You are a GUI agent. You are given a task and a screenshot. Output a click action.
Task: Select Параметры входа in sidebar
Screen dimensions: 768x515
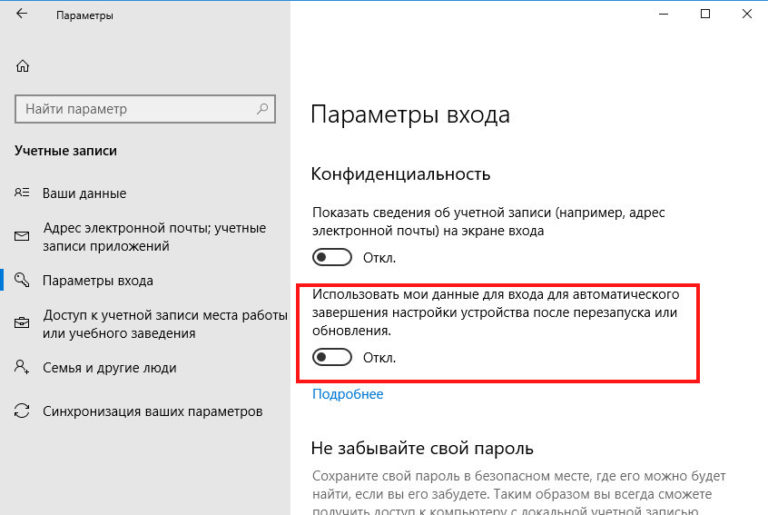(97, 281)
